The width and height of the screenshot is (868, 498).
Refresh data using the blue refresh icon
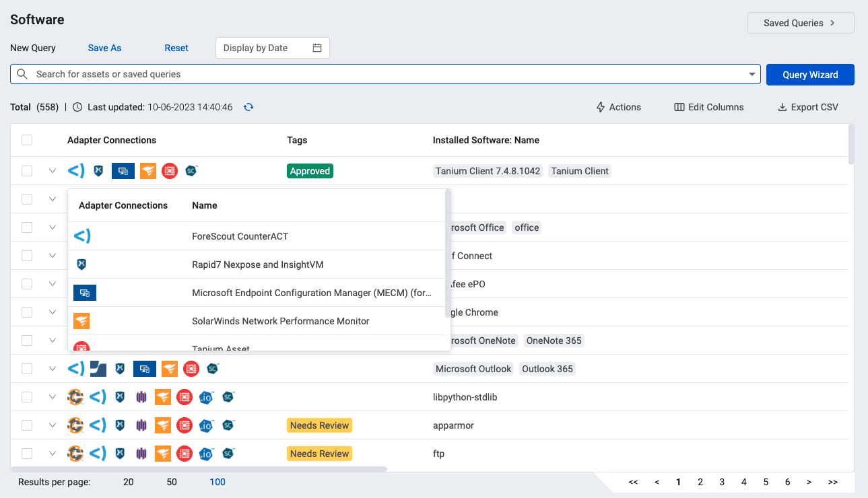248,107
